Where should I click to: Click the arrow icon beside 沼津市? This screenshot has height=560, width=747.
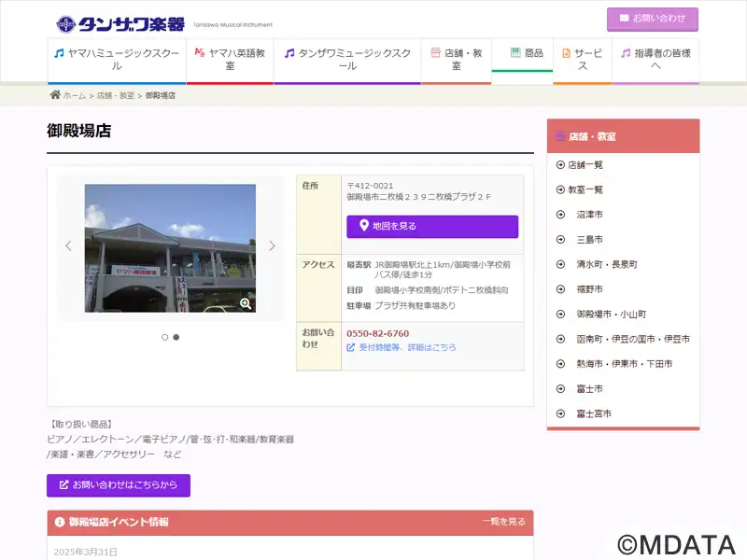click(x=560, y=215)
